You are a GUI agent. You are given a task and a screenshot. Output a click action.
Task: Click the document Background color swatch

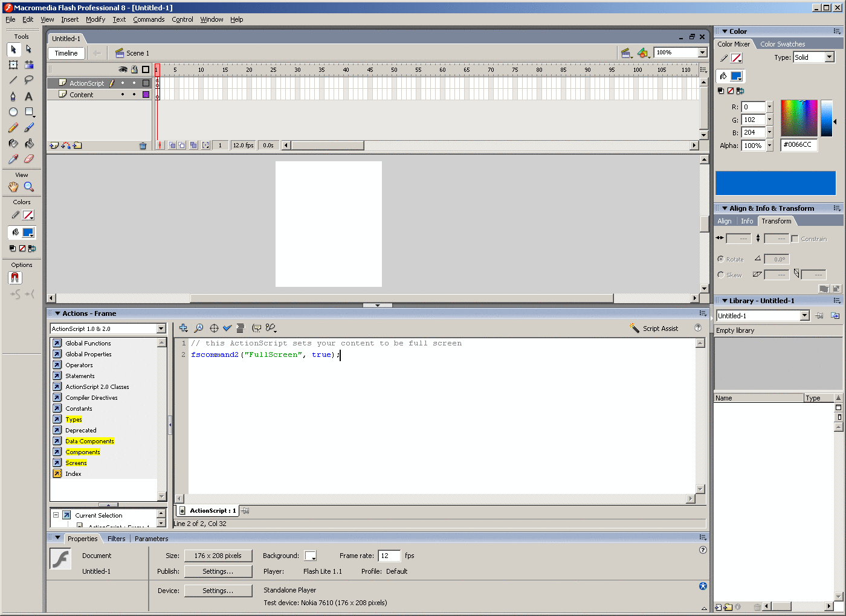(310, 556)
